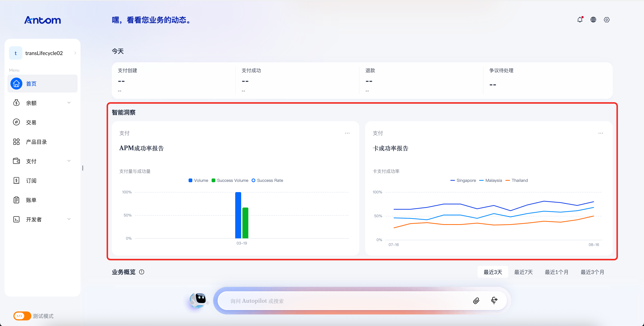Expand the 余额 menu chevron
Screen dimensions: 644x326
(69, 103)
